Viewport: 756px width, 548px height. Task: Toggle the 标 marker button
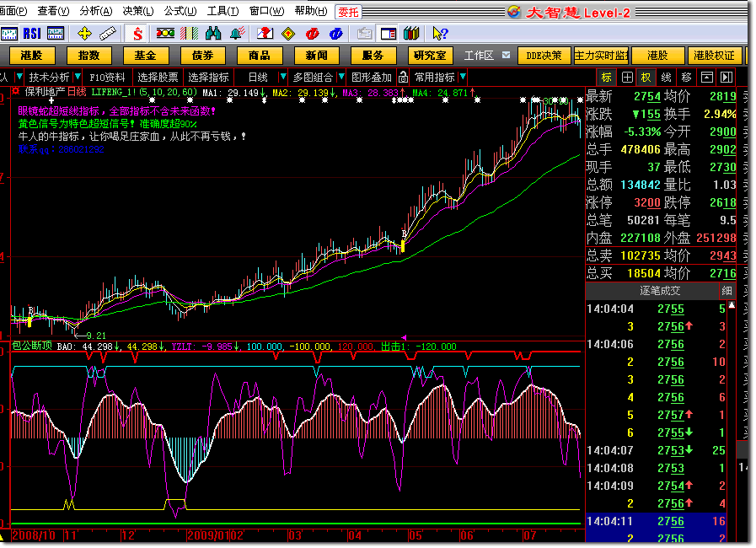[x=607, y=78]
